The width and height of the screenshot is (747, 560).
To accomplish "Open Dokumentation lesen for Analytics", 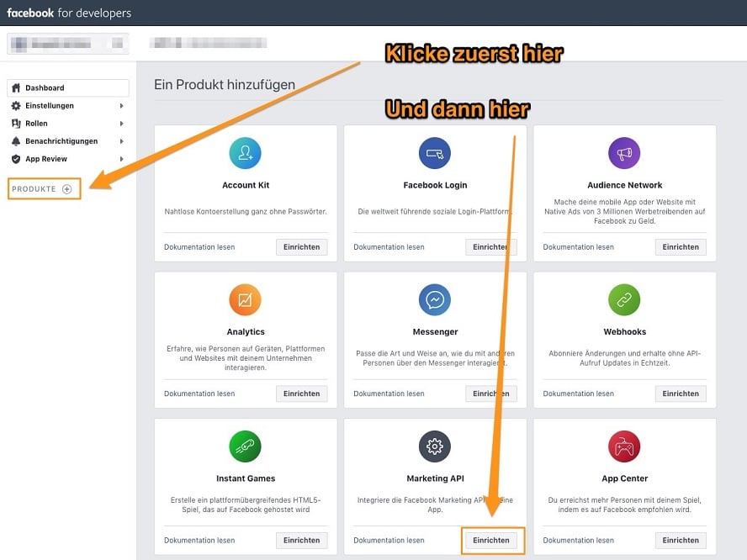I will [199, 394].
